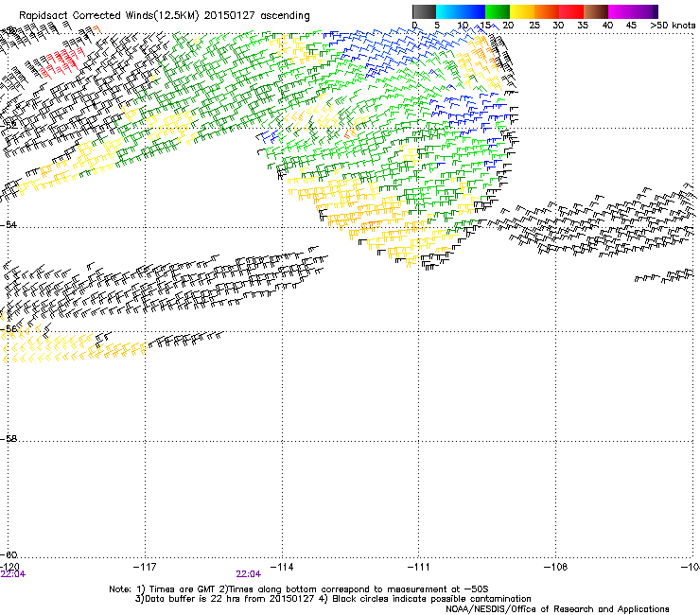Click the cyan 5-10 knots legend color
This screenshot has width=700, height=615.
coord(448,11)
